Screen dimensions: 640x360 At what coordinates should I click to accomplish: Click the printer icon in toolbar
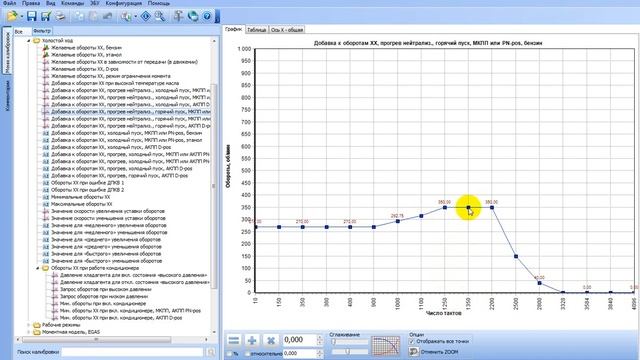point(60,16)
